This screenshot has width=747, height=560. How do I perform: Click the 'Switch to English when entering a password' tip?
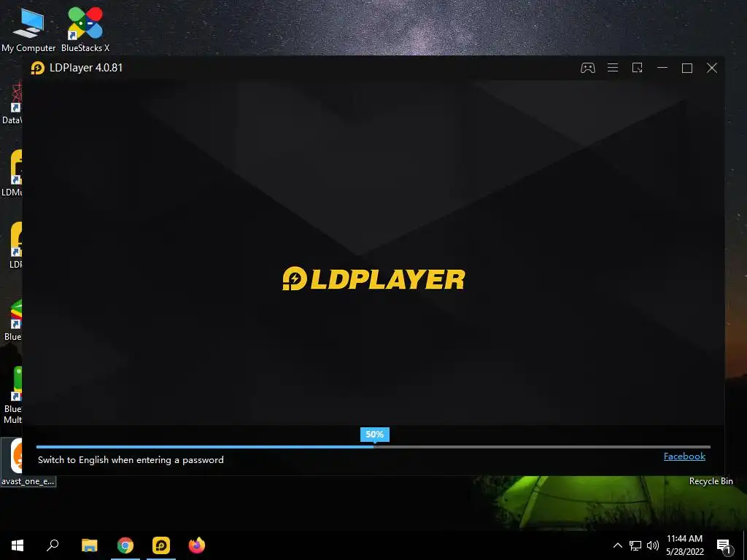(131, 460)
